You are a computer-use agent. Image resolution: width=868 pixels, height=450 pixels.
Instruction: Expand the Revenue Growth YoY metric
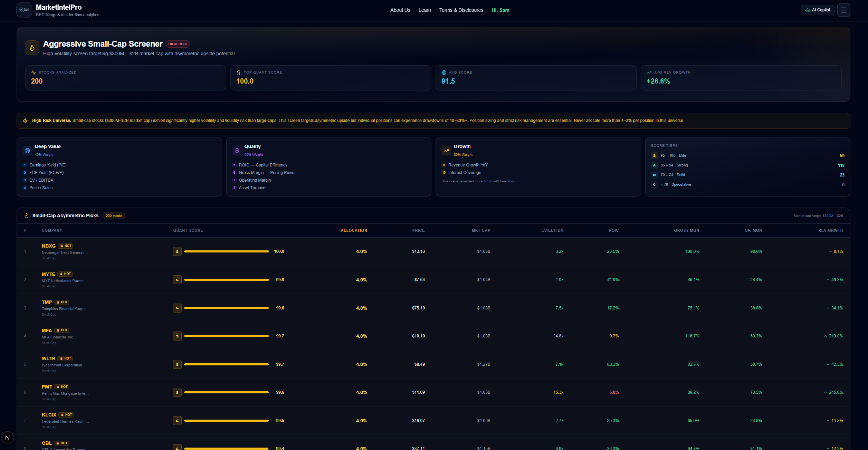coord(468,165)
